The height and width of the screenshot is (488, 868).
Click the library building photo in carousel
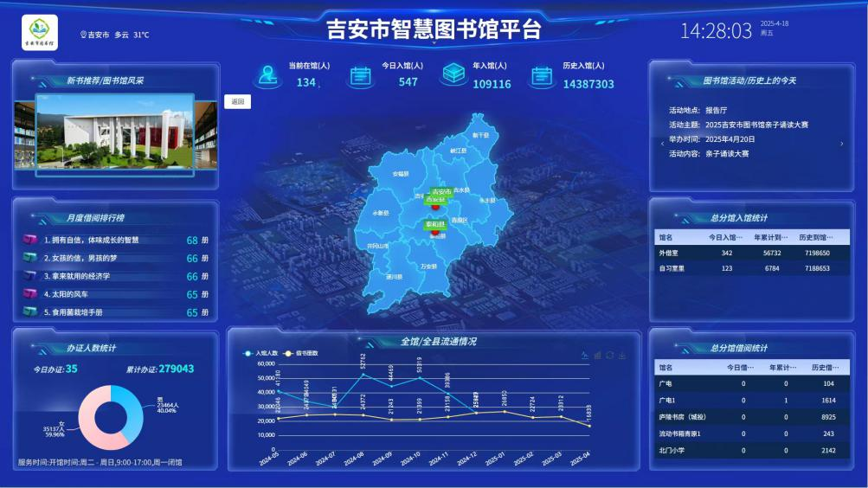[x=115, y=132]
